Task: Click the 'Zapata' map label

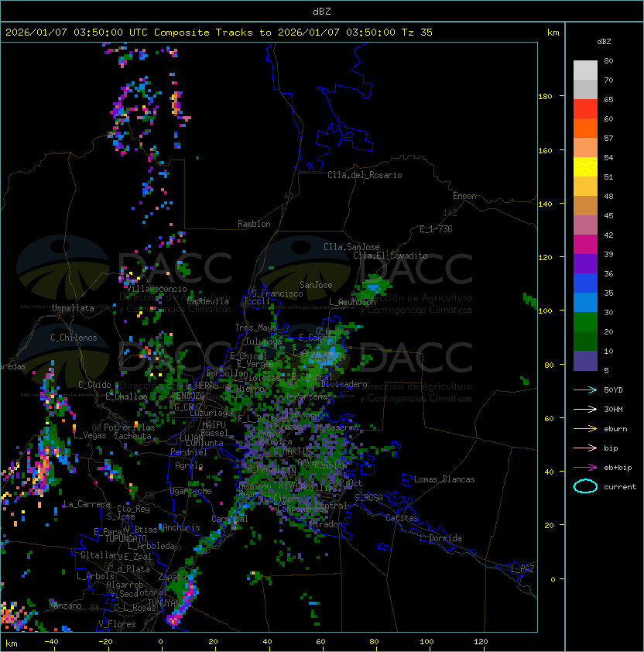Action: click(172, 577)
